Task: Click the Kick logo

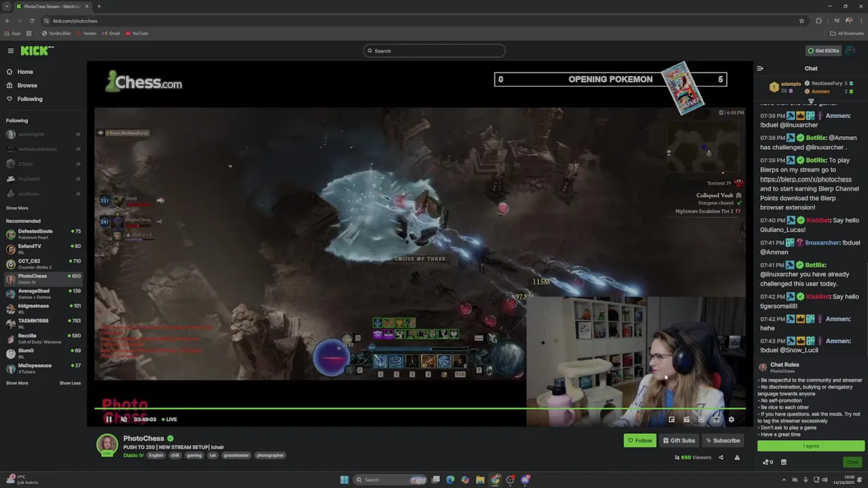Action: click(37, 51)
